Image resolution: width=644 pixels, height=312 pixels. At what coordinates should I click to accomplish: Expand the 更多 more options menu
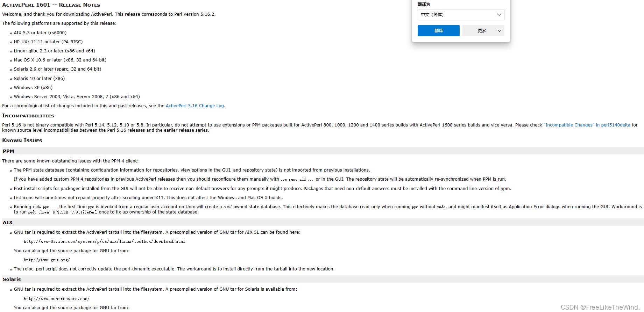tap(483, 31)
